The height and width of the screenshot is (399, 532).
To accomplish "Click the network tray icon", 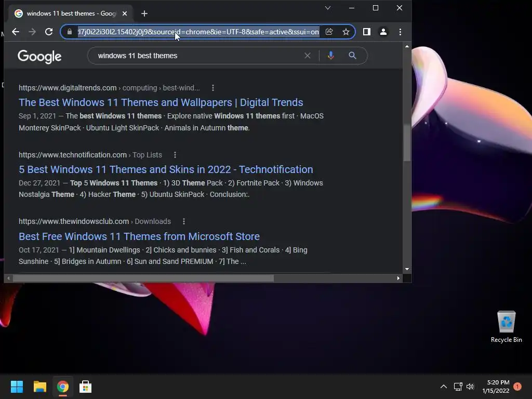I will pos(458,387).
